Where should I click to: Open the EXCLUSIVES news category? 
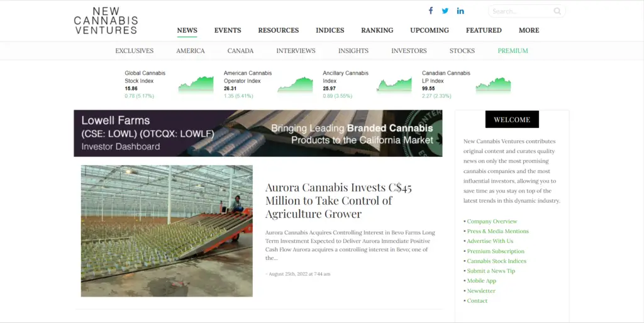click(x=135, y=51)
